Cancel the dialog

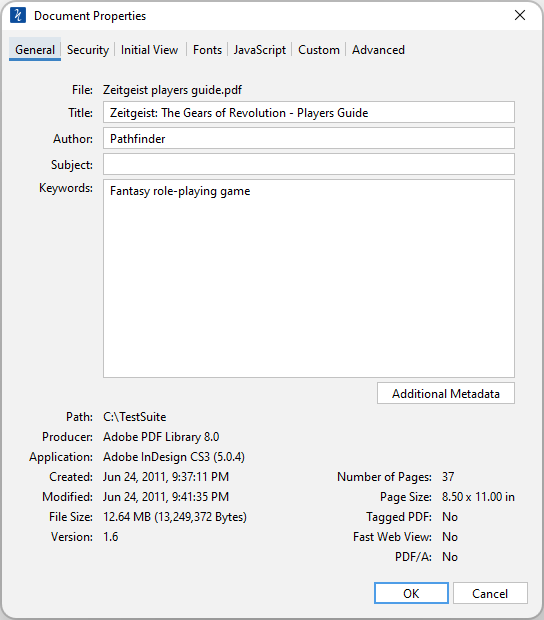click(490, 593)
